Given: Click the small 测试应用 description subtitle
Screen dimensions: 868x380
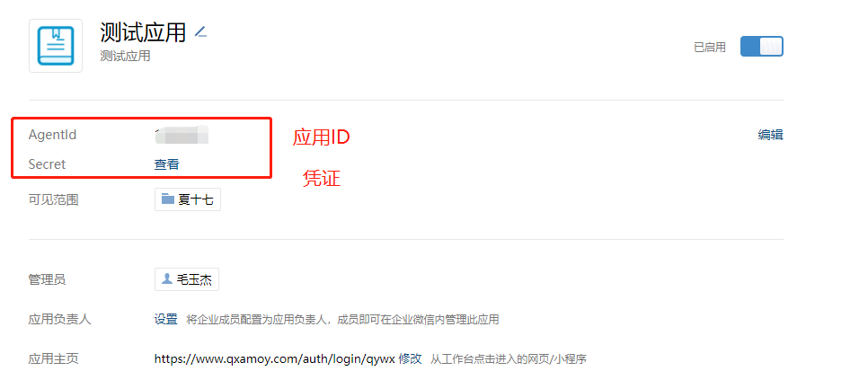Looking at the screenshot, I should coord(125,56).
